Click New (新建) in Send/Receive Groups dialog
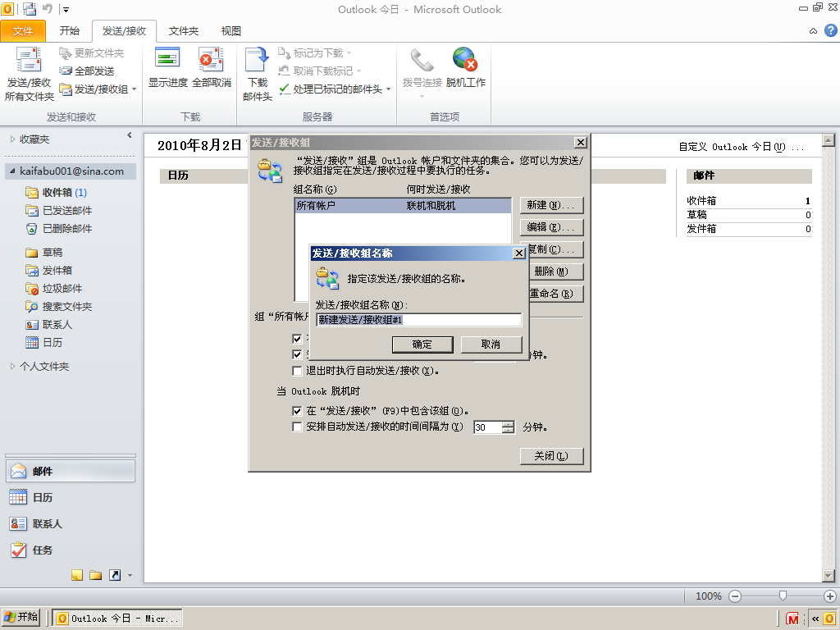Image resolution: width=840 pixels, height=630 pixels. point(551,205)
